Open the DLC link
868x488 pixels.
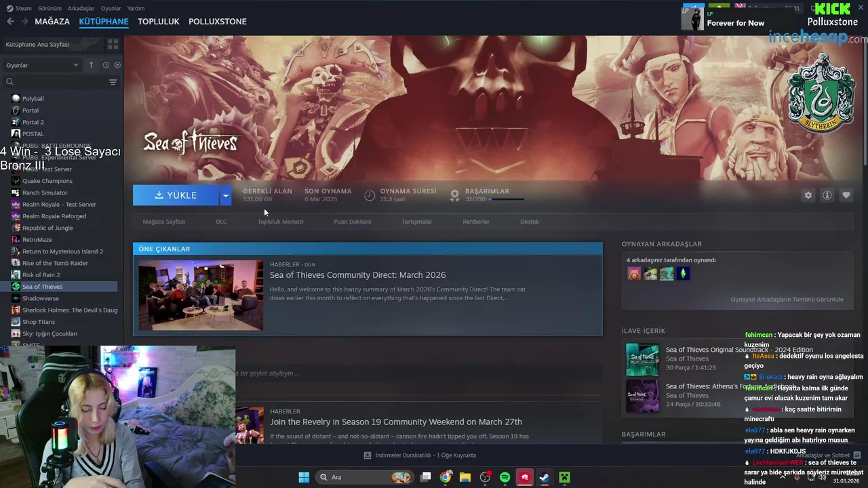click(222, 222)
